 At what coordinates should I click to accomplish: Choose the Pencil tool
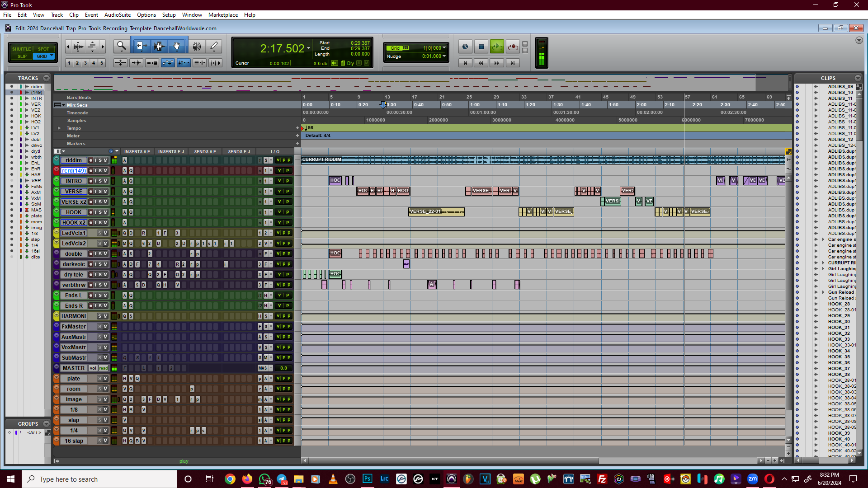click(214, 46)
